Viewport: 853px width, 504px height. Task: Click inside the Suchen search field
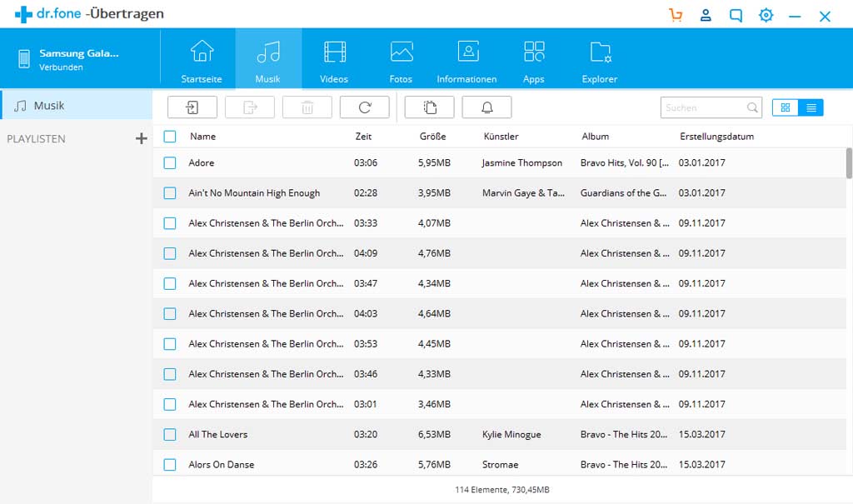[x=704, y=107]
